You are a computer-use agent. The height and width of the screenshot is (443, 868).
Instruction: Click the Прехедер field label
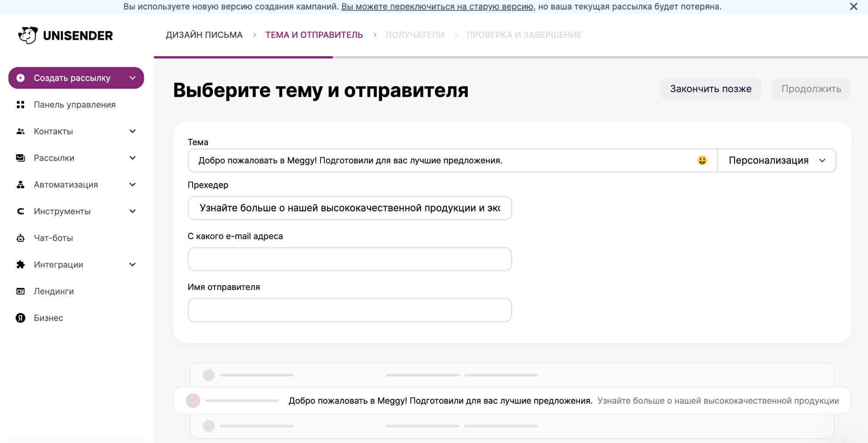[208, 185]
